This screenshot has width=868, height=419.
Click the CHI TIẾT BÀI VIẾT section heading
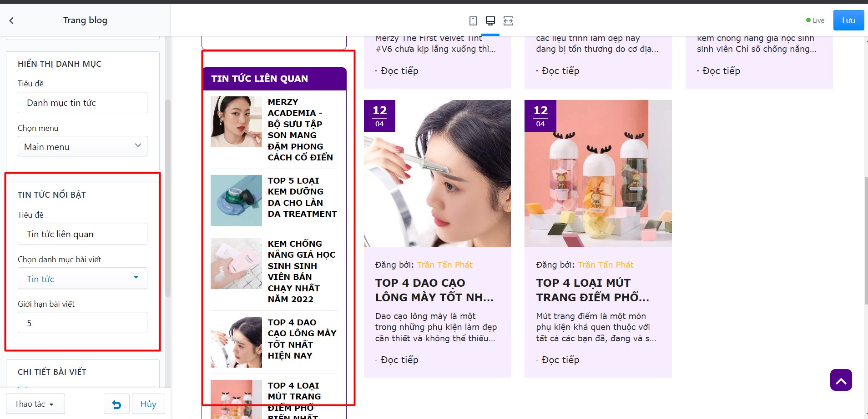(52, 372)
